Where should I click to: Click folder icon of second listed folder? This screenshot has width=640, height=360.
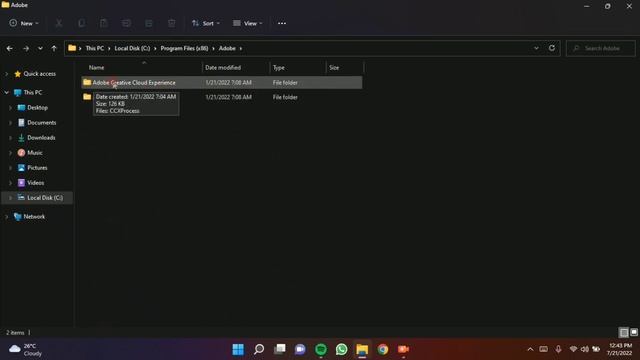click(87, 97)
